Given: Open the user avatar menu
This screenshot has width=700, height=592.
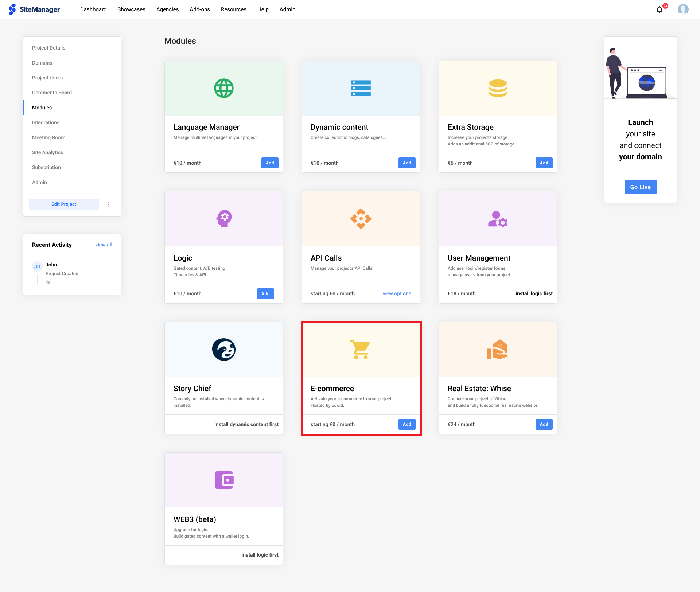Looking at the screenshot, I should pos(683,9).
